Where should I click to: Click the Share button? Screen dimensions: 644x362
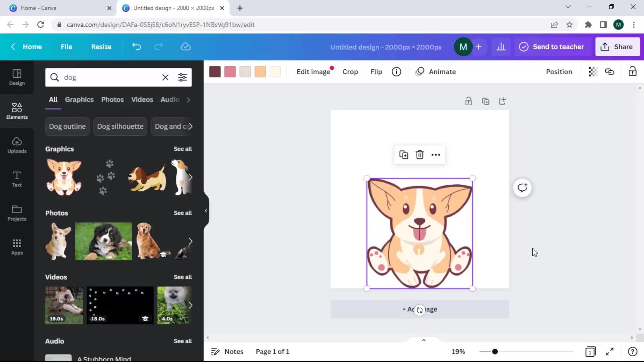pyautogui.click(x=617, y=47)
